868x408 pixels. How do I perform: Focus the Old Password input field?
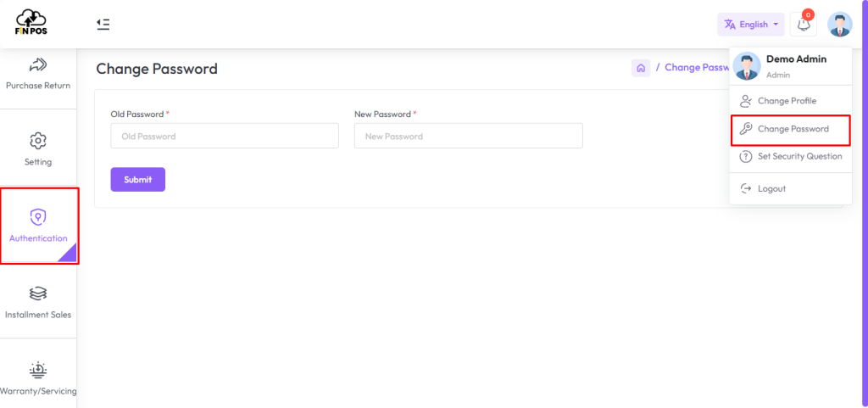(x=225, y=136)
